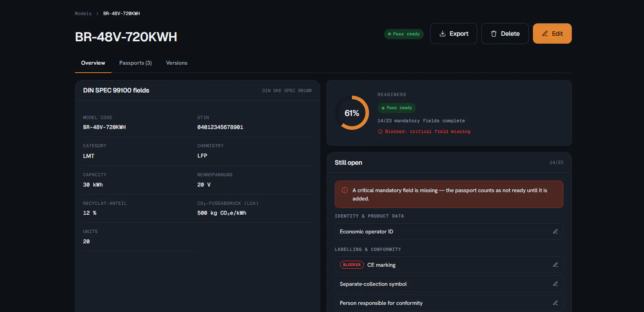Click the Recyclat-Anteil value 12 %
The width and height of the screenshot is (644, 312).
tap(90, 213)
